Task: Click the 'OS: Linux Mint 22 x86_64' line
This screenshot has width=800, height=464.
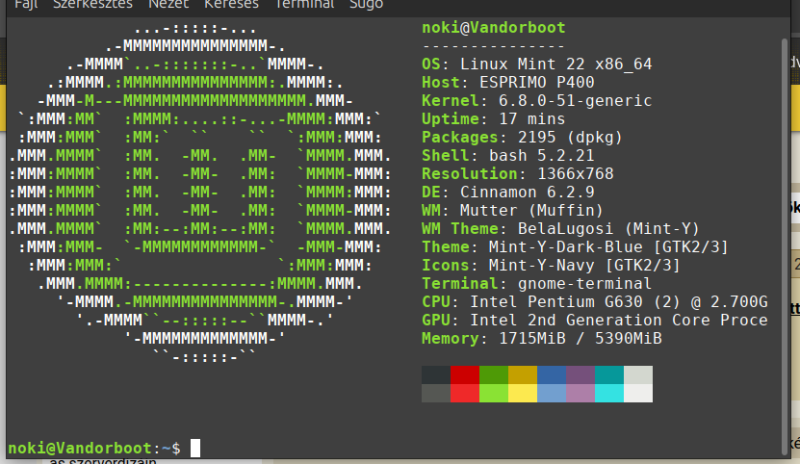Action: click(537, 64)
